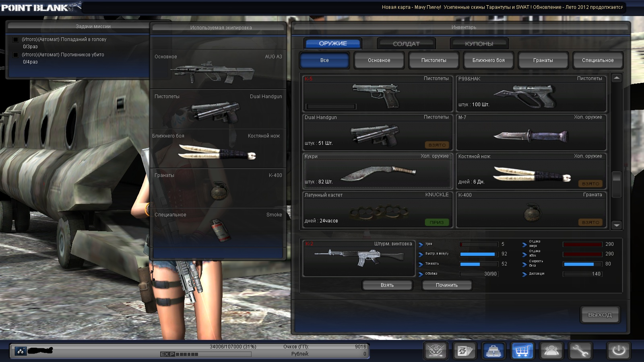The width and height of the screenshot is (644, 362).
Task: Click the points value 9016
Action: (x=361, y=347)
